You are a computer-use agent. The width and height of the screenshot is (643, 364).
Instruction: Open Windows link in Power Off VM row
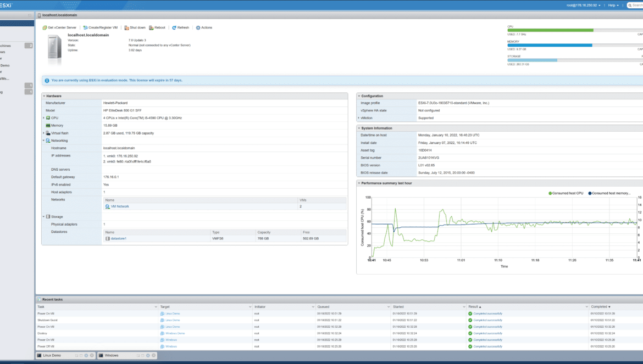click(171, 346)
